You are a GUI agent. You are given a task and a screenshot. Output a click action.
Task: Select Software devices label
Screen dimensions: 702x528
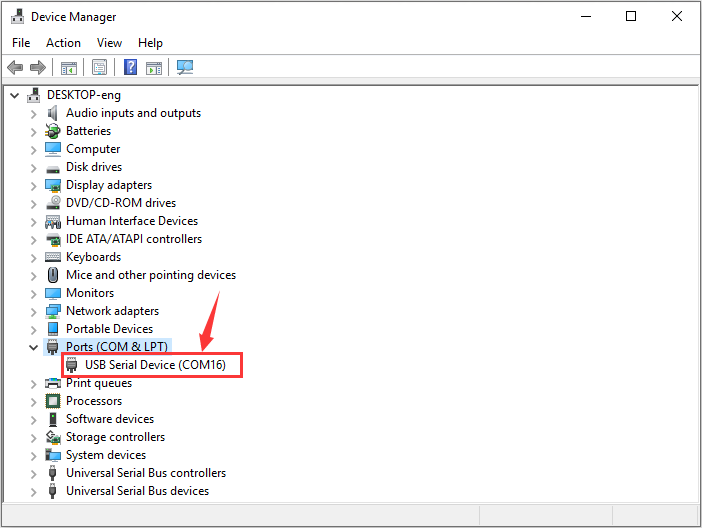pos(110,419)
